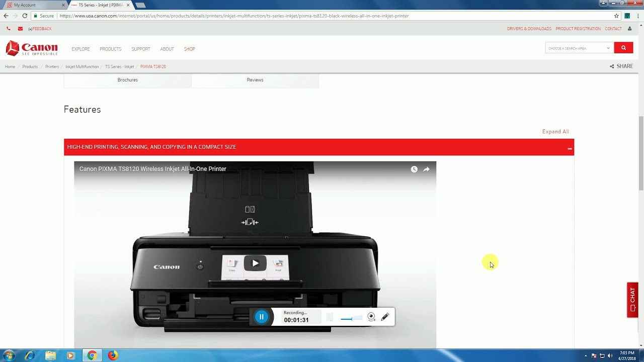
Task: Click the Canon logo
Action: (32, 49)
